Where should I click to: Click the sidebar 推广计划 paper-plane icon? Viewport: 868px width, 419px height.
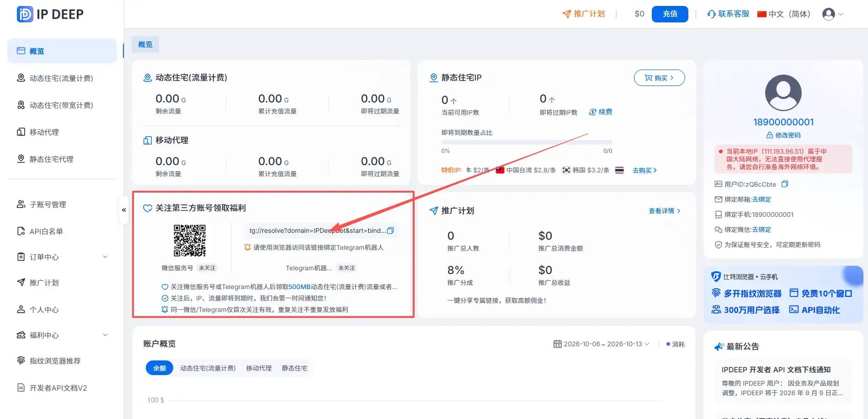pyautogui.click(x=21, y=282)
